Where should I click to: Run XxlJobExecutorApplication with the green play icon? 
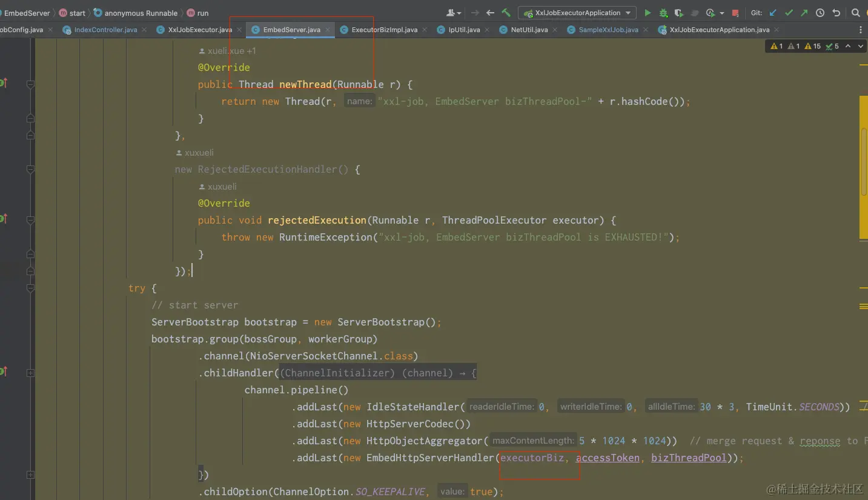(x=648, y=13)
